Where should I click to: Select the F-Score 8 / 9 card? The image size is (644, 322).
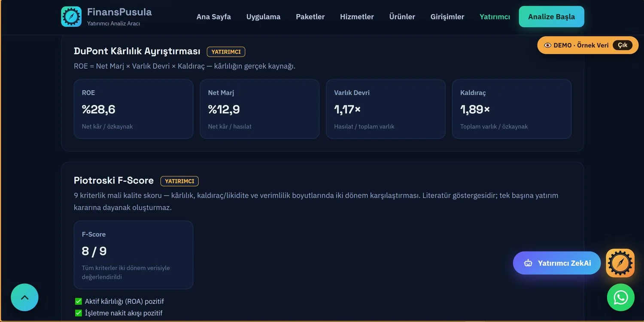pyautogui.click(x=134, y=255)
